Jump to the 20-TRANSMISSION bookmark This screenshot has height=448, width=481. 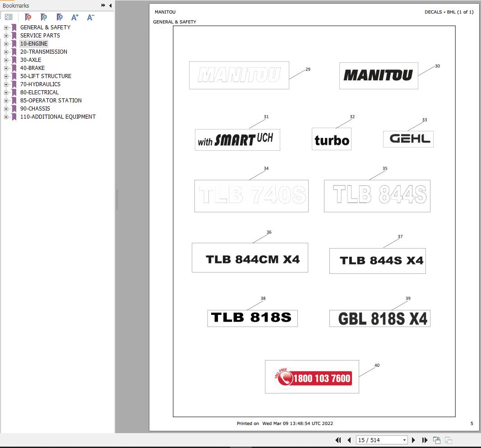(44, 51)
